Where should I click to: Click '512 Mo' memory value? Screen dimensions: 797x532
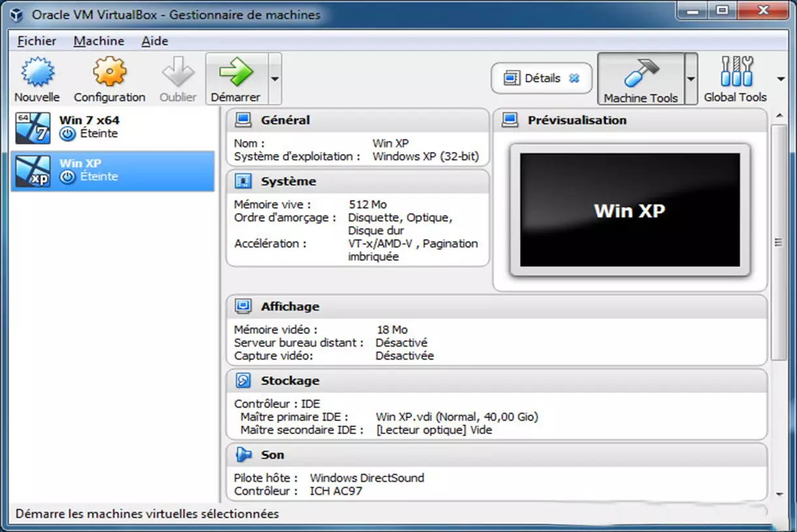[368, 205]
